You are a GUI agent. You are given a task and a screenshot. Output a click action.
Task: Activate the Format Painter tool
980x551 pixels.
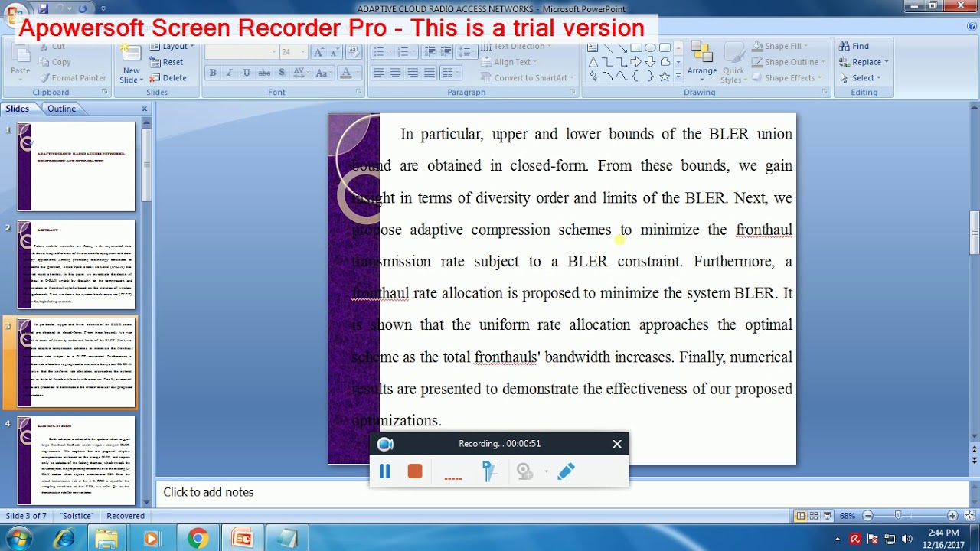tap(72, 77)
